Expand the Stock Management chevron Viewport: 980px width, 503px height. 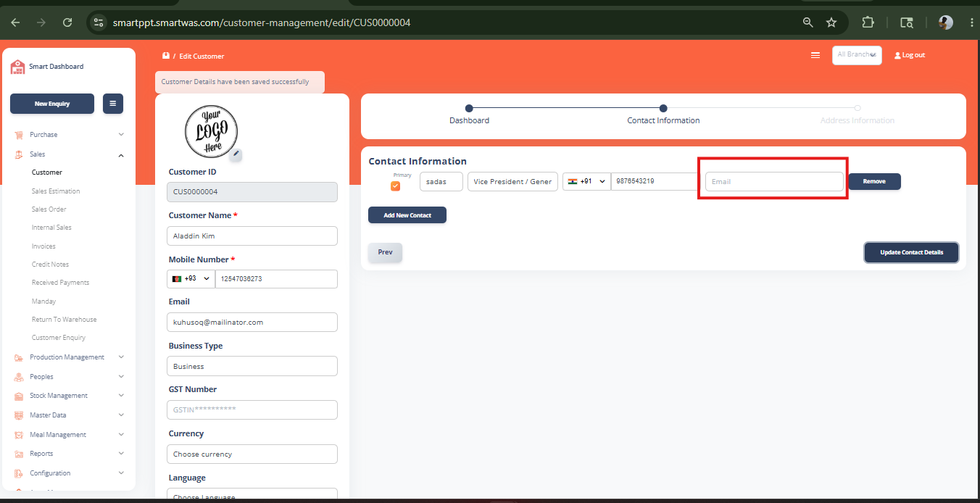(x=121, y=396)
